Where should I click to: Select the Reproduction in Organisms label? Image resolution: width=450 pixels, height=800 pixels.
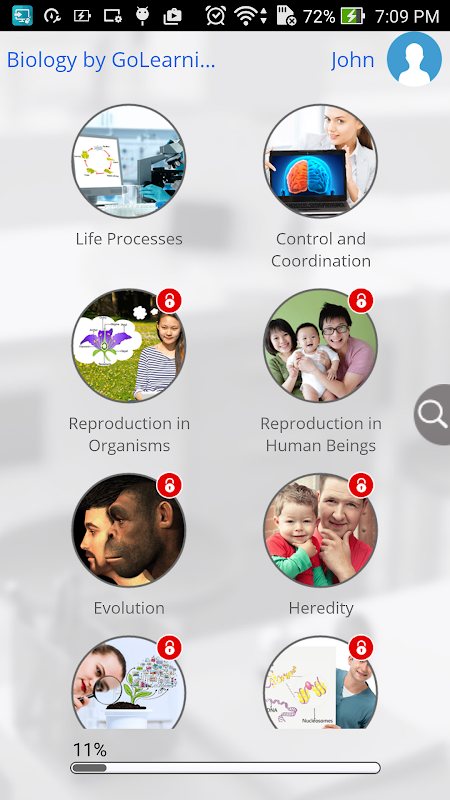tap(129, 434)
